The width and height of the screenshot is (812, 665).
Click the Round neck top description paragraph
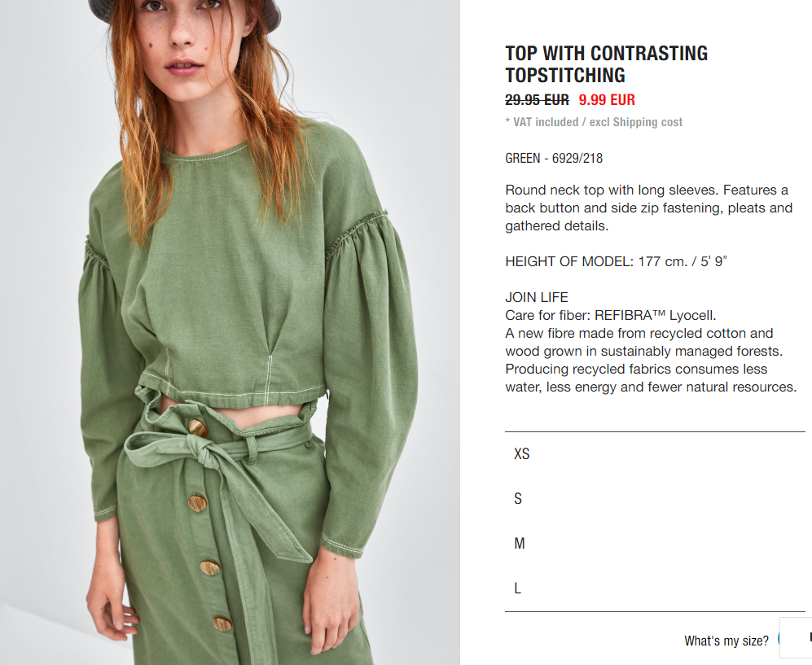(x=649, y=208)
